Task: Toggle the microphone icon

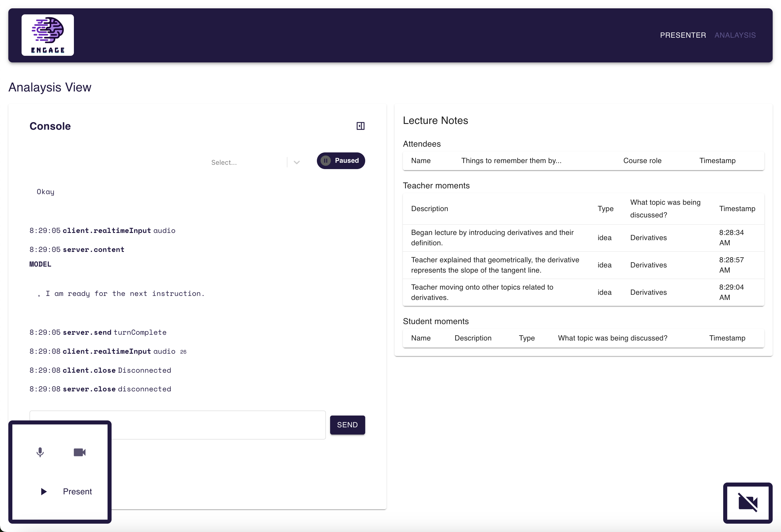Action: (x=40, y=452)
